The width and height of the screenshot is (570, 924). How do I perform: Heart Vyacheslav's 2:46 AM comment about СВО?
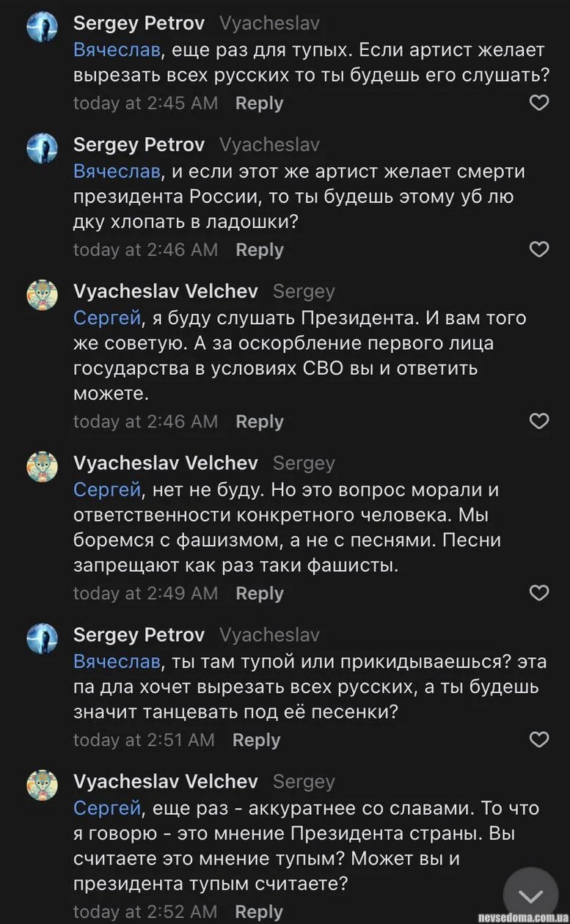click(539, 422)
